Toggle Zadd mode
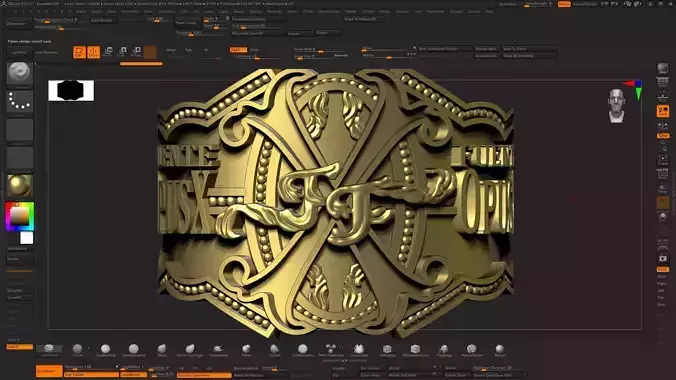676x380 pixels. pos(238,50)
